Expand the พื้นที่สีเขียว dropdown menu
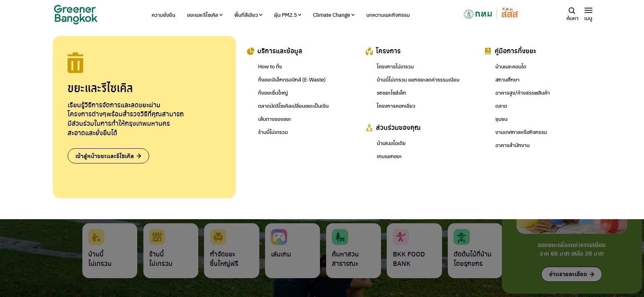 [248, 15]
